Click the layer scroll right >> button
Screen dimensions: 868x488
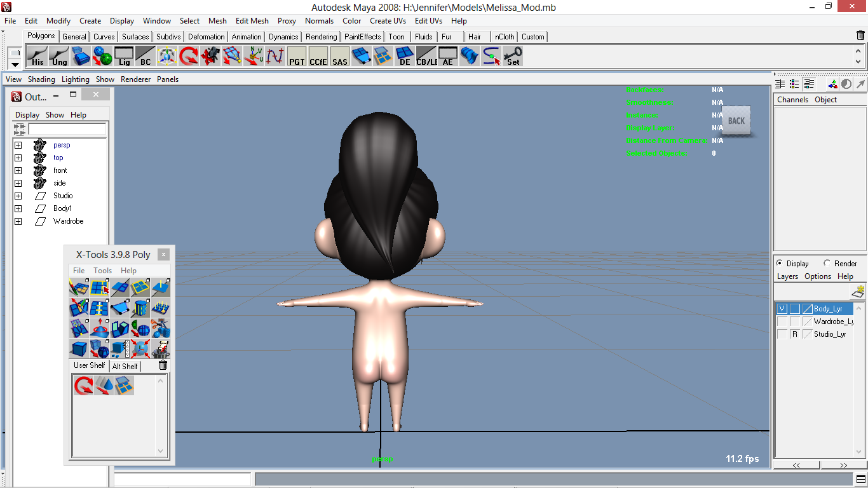(843, 465)
